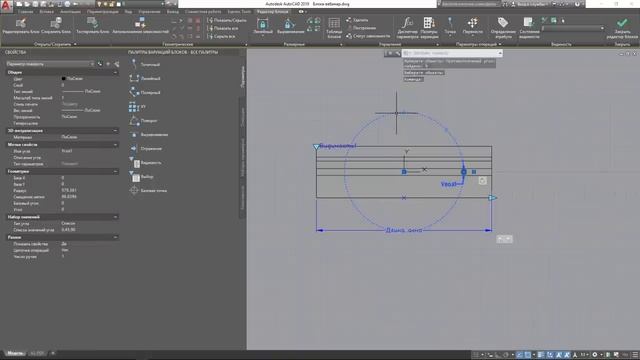
Task: Click Show All (Показать все) constraints button
Action: (222, 28)
